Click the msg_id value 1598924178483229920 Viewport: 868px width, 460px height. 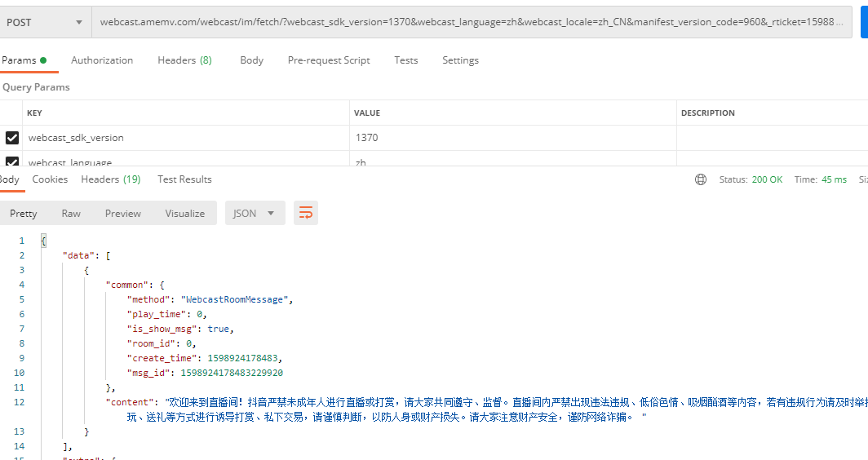click(x=232, y=373)
